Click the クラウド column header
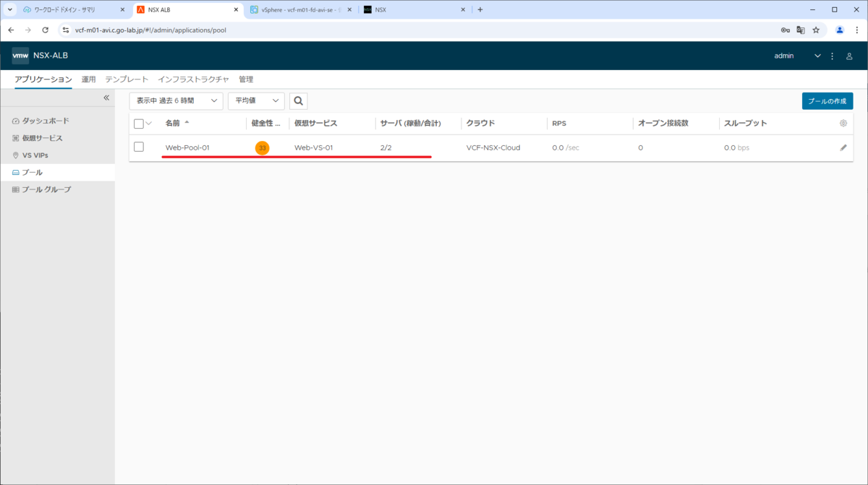The height and width of the screenshot is (485, 868). [480, 124]
